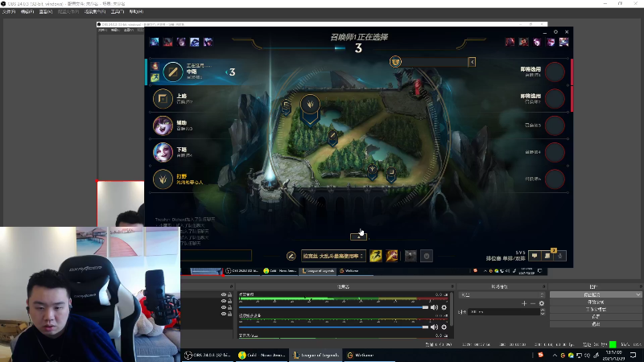The width and height of the screenshot is (644, 362).
Task: Select first blue-team banned champion icon
Action: pyautogui.click(x=154, y=42)
